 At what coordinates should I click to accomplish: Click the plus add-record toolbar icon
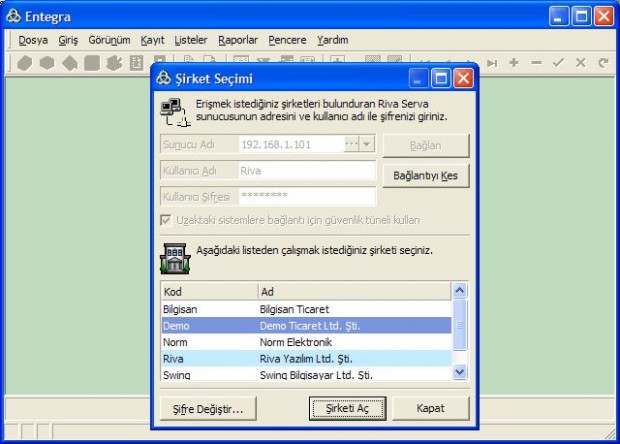[x=514, y=62]
